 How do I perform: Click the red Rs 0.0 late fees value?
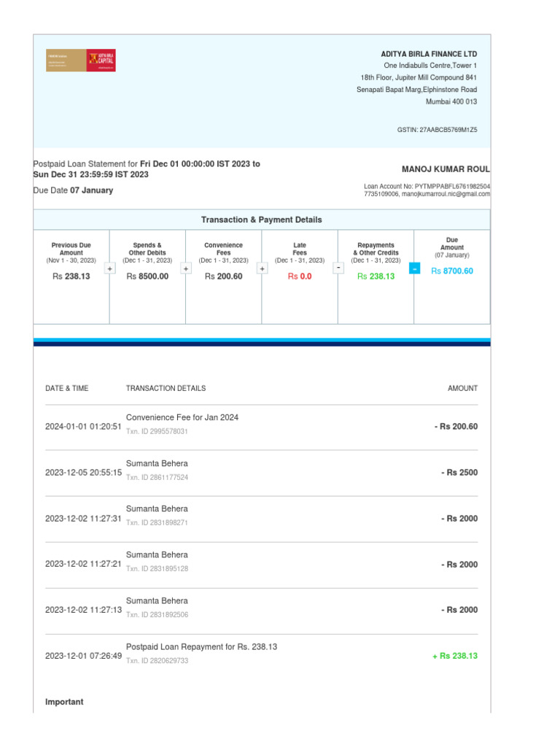click(x=299, y=276)
